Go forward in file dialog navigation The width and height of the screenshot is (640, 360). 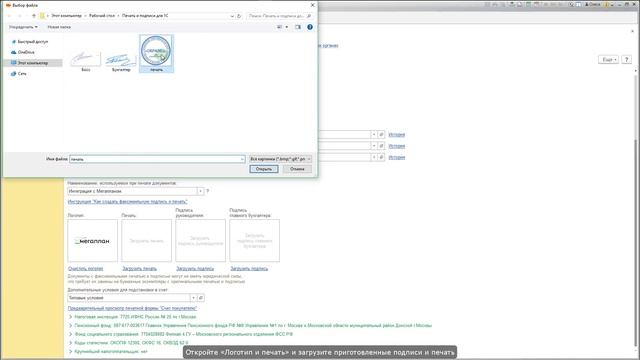[19, 16]
